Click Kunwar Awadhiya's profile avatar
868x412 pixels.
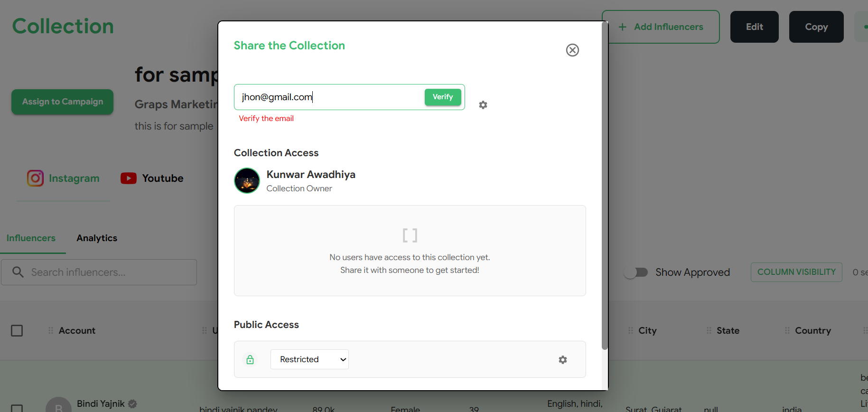click(247, 181)
